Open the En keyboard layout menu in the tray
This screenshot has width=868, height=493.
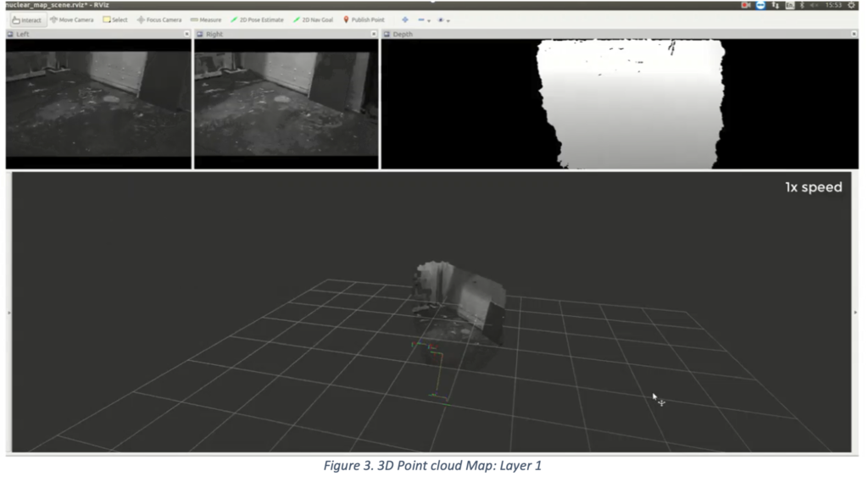pyautogui.click(x=788, y=5)
